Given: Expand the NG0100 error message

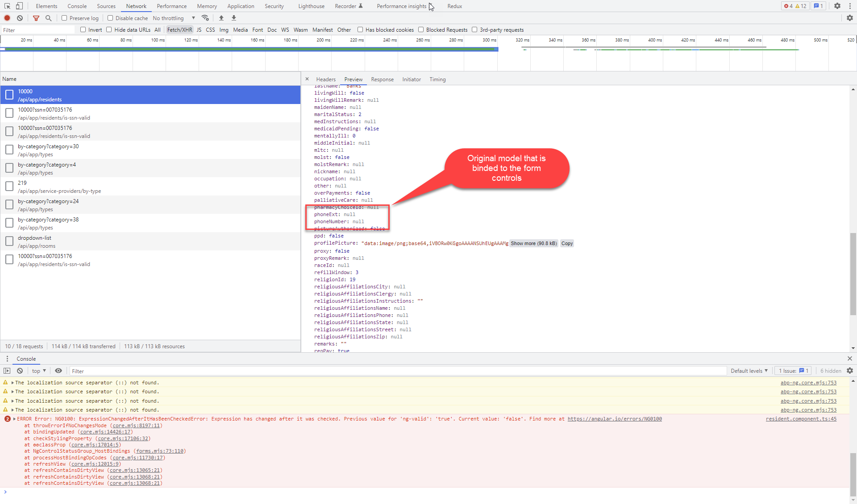Looking at the screenshot, I should click(15, 419).
